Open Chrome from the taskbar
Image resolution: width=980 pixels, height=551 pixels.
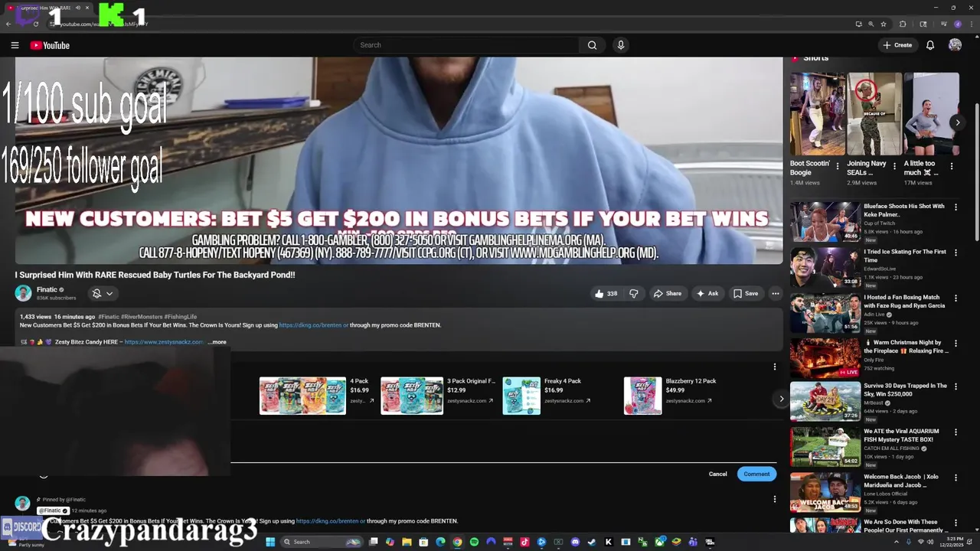(457, 542)
